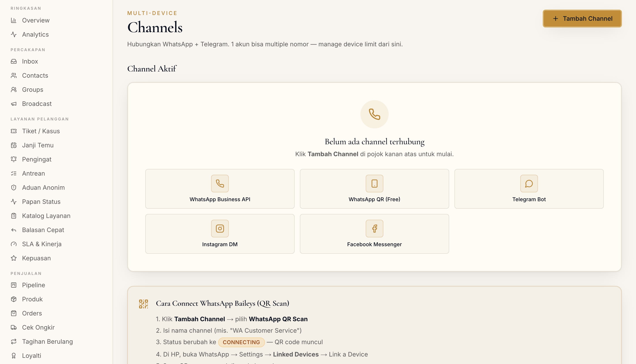Open Pipeline in the sidebar
Viewport: 636px width, 364px height.
(x=57, y=285)
